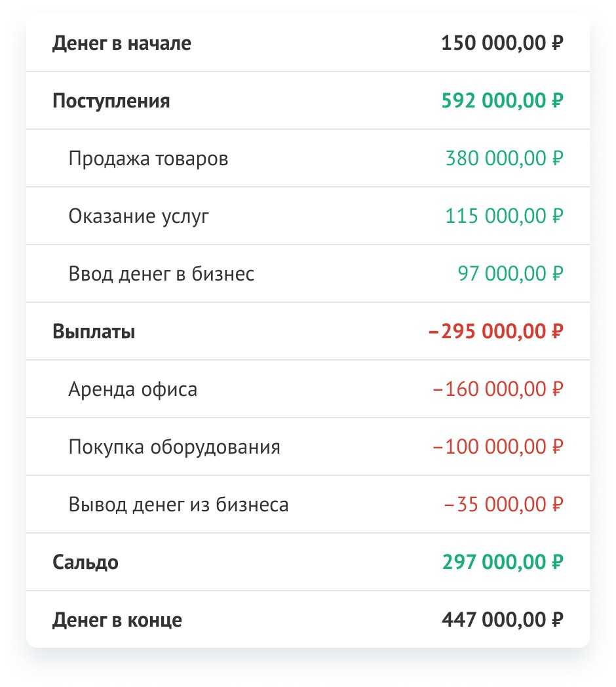Click the 'Сальдо' row label
The image size is (616, 687).
click(85, 563)
